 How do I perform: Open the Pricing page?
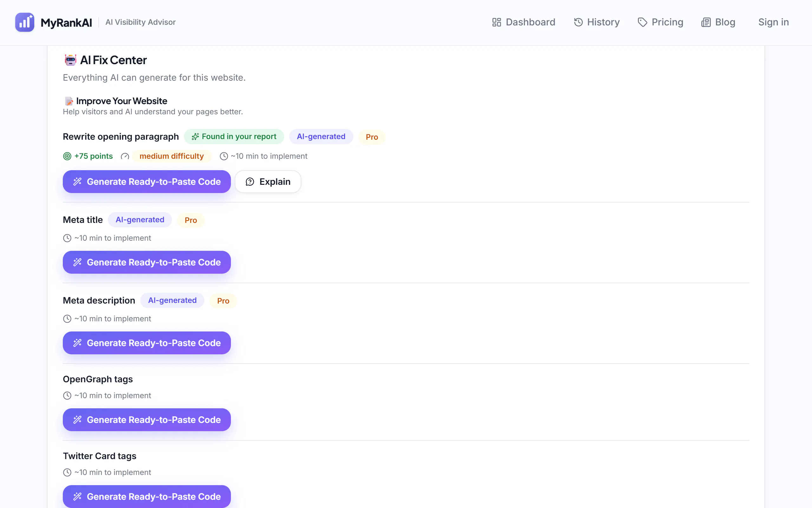point(660,22)
